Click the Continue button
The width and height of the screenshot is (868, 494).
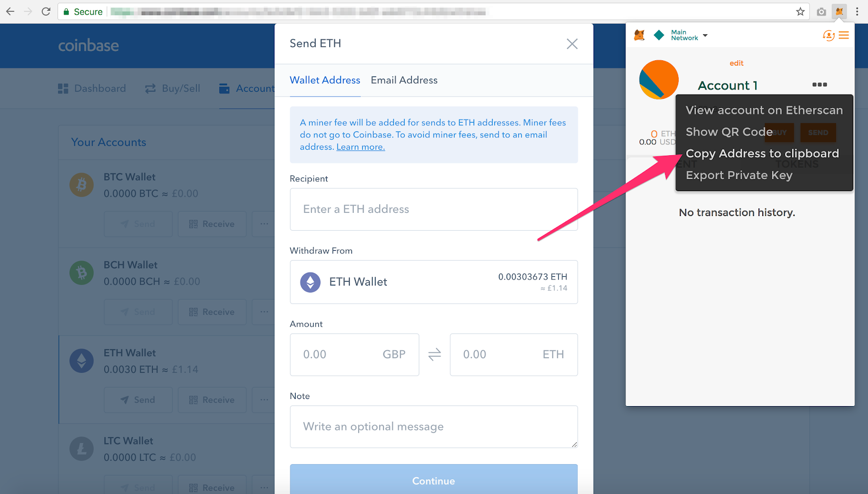[434, 479]
